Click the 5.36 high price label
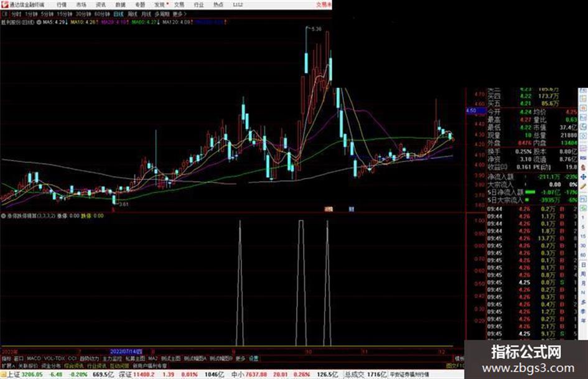This screenshot has height=379, width=588. coord(317,29)
